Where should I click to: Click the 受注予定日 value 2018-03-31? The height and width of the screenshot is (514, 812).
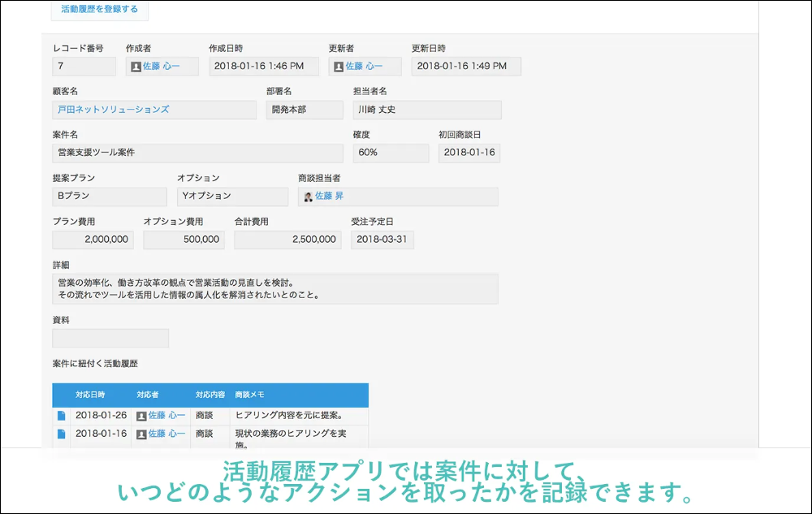click(382, 240)
